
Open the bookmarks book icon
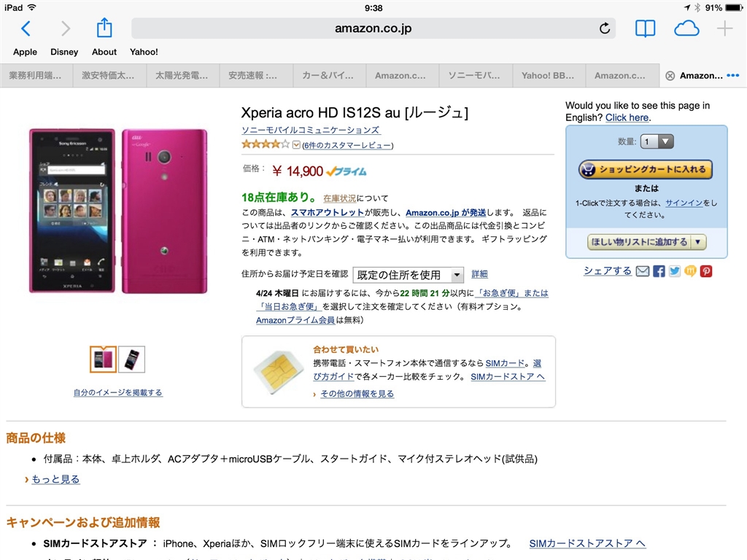point(645,28)
